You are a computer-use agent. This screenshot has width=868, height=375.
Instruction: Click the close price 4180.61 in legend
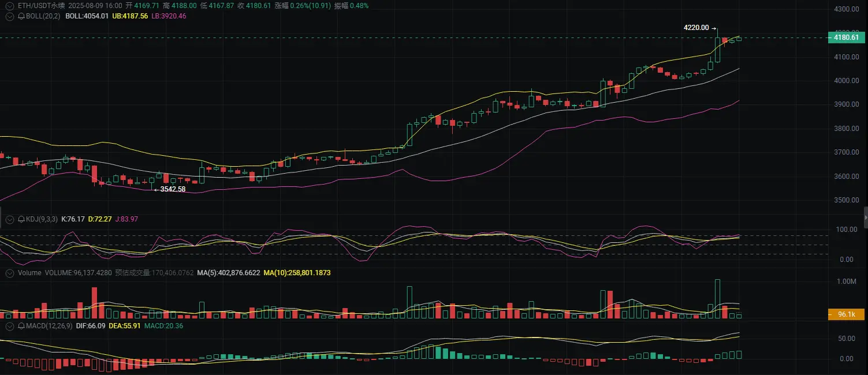tap(258, 6)
